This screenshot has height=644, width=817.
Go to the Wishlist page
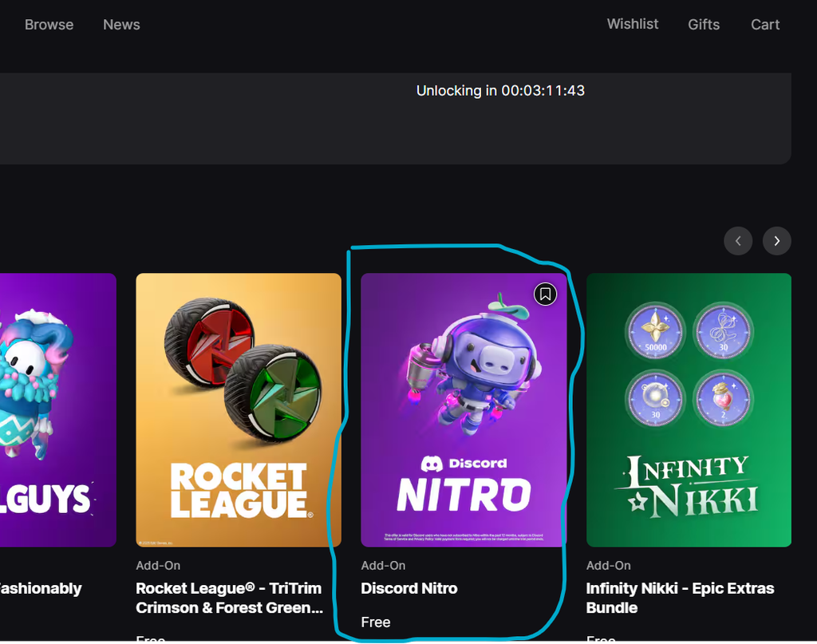pyautogui.click(x=633, y=24)
